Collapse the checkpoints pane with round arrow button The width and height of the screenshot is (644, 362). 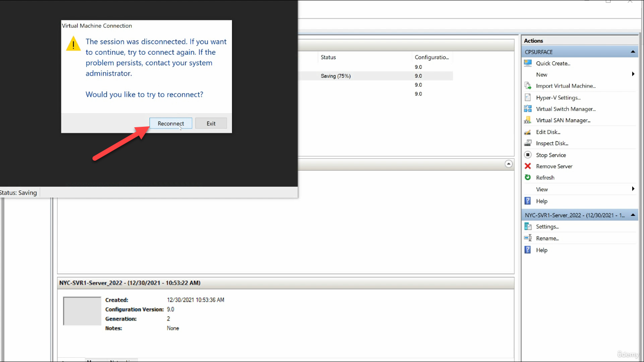pyautogui.click(x=509, y=164)
